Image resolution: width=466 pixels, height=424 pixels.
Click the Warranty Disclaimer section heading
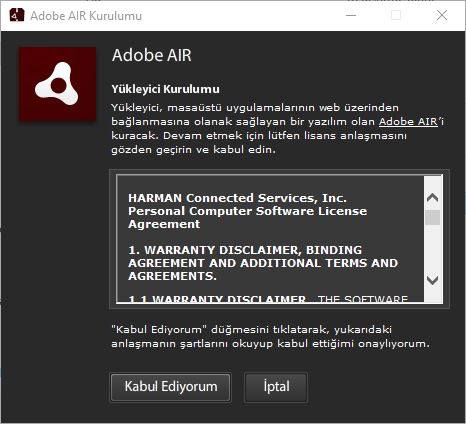coord(263,263)
